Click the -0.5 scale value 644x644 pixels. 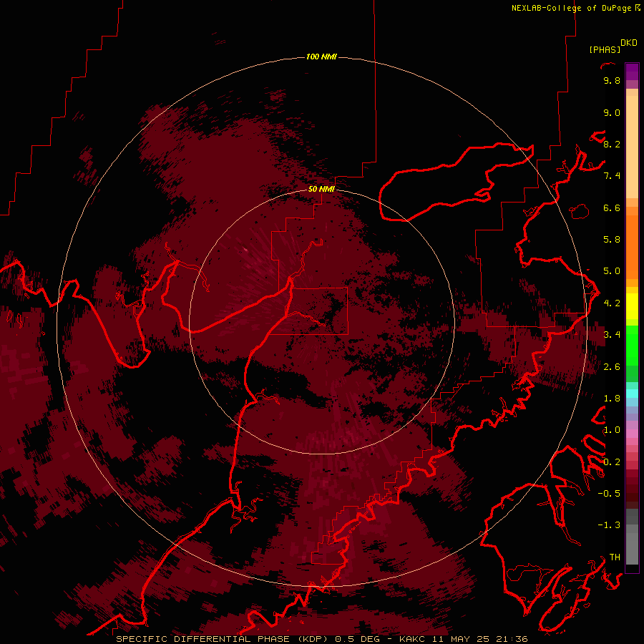pyautogui.click(x=609, y=494)
